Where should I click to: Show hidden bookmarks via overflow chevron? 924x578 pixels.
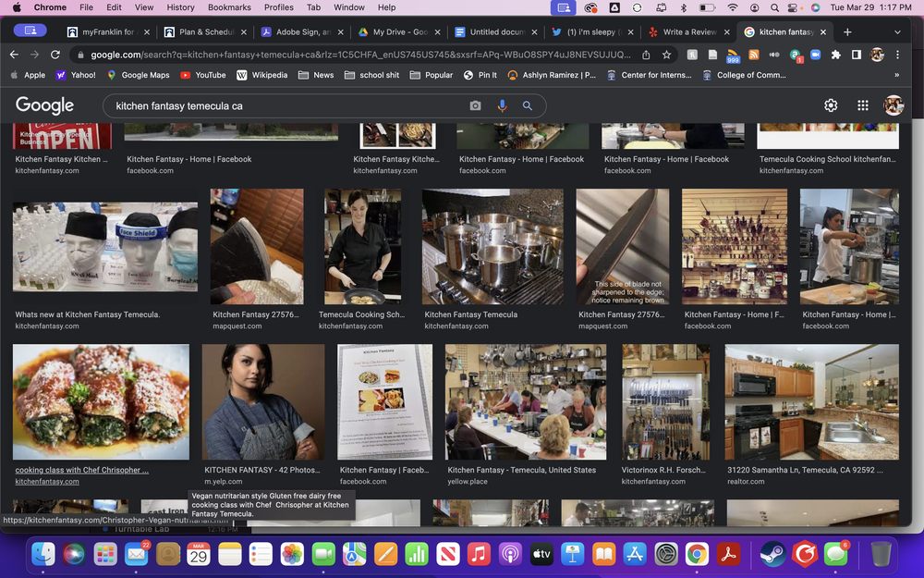click(x=896, y=75)
